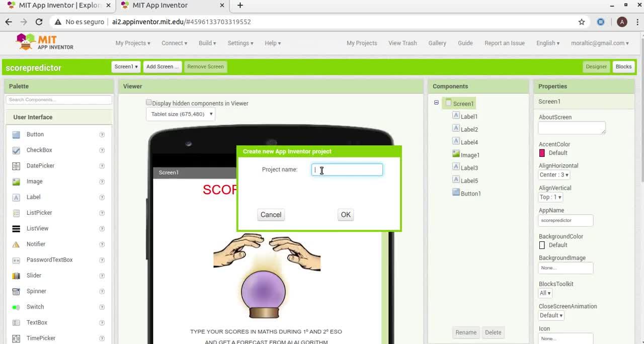
Task: Click Cancel in new project dialog
Action: (271, 215)
